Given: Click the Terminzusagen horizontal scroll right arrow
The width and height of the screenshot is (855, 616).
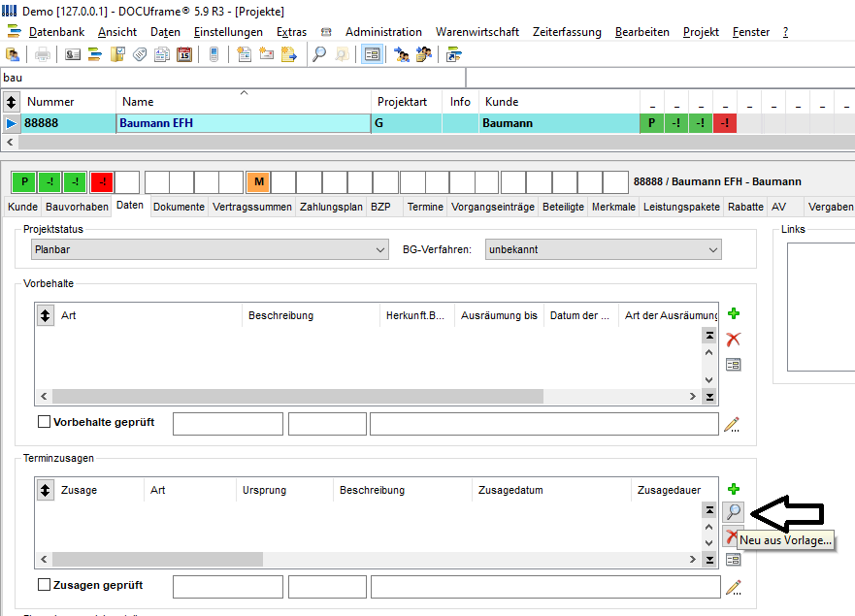Looking at the screenshot, I should tap(693, 559).
